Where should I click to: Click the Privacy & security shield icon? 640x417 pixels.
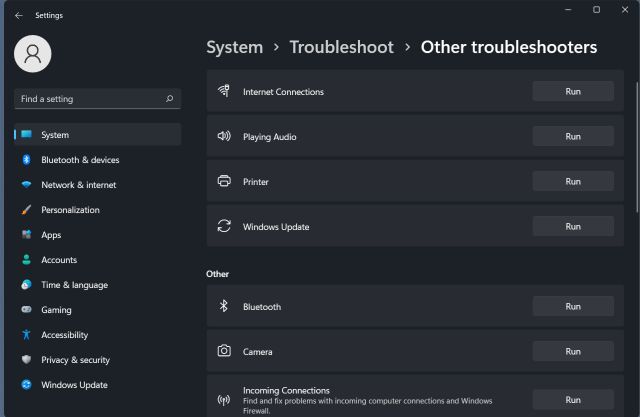tap(26, 360)
